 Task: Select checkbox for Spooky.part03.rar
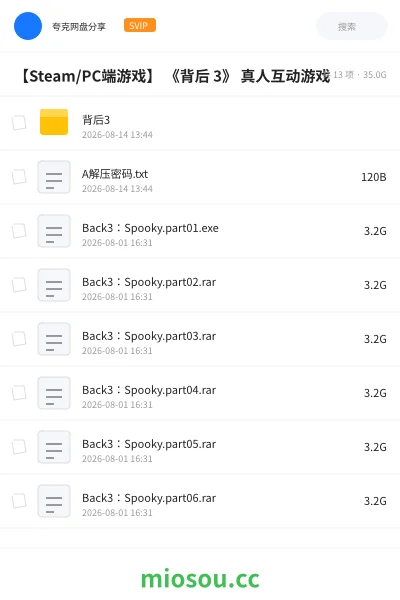(19, 339)
